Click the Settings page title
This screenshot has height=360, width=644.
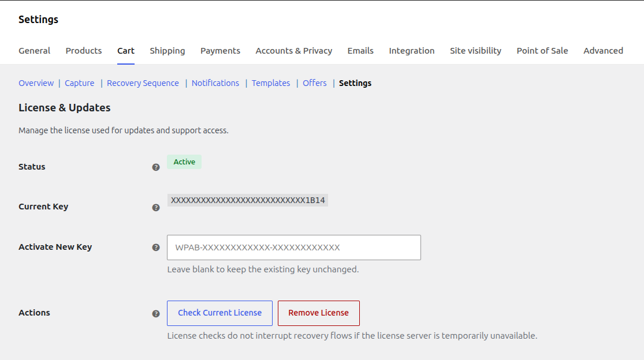[x=38, y=19]
